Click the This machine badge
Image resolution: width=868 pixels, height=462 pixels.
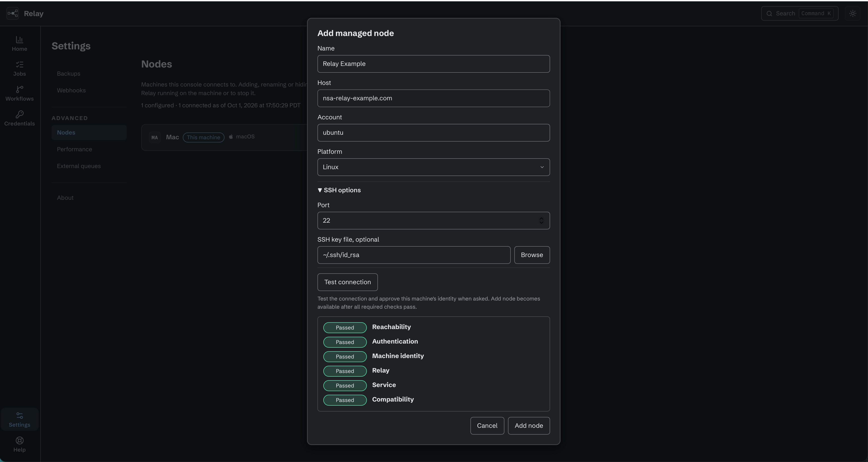tap(203, 138)
